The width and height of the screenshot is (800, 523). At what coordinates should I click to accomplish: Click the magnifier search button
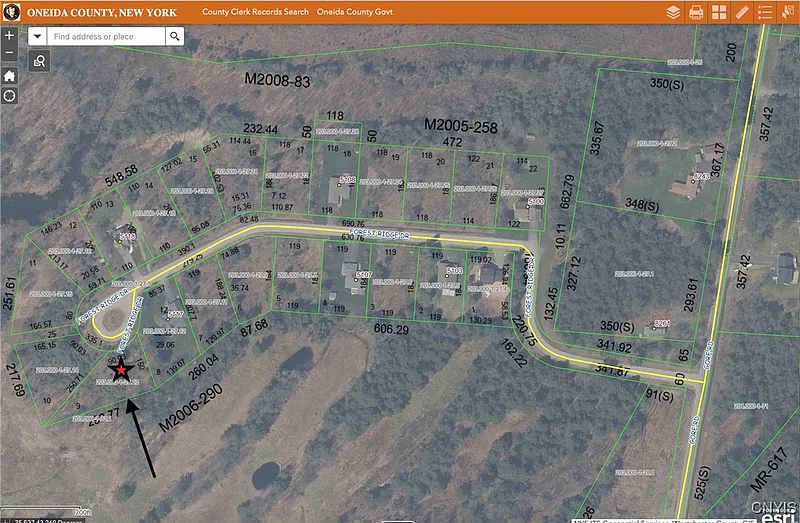pyautogui.click(x=174, y=36)
